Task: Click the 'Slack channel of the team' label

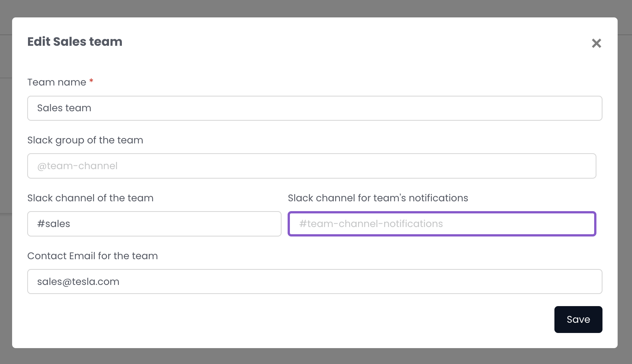Action: click(x=90, y=198)
